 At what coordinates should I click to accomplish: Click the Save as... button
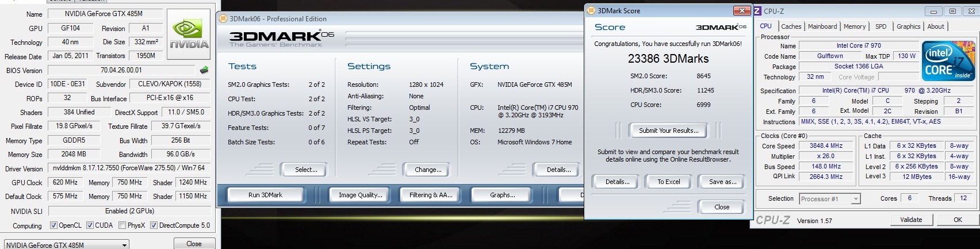[722, 182]
